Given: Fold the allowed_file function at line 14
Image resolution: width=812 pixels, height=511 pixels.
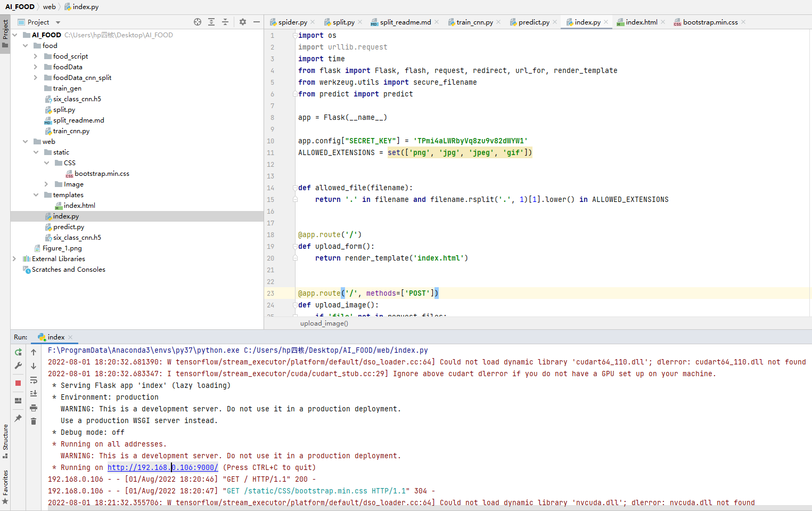Looking at the screenshot, I should [294, 188].
